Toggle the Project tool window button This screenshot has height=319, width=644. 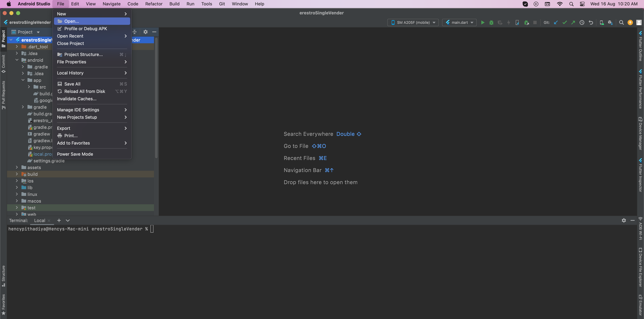point(4,39)
